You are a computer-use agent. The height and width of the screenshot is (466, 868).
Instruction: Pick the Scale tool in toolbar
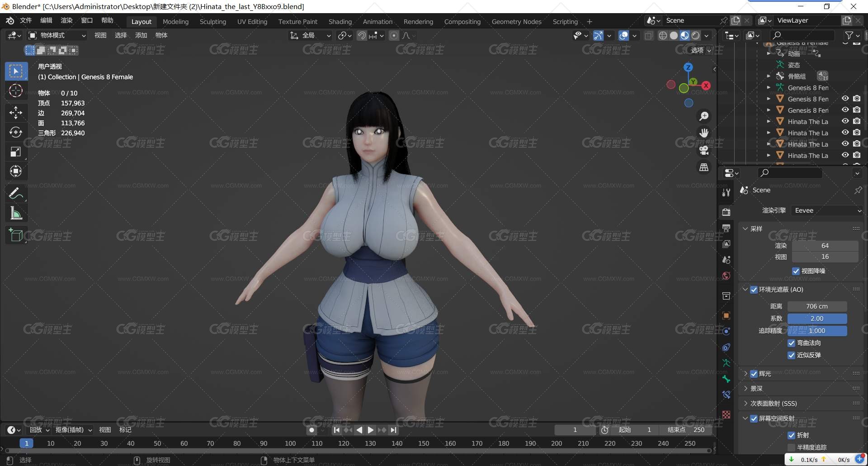point(16,152)
